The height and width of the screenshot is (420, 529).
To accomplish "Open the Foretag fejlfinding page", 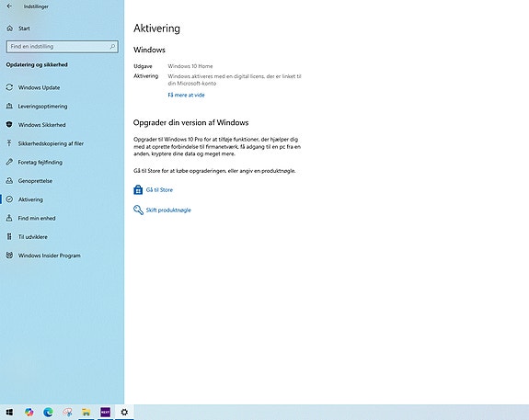I will click(x=40, y=162).
